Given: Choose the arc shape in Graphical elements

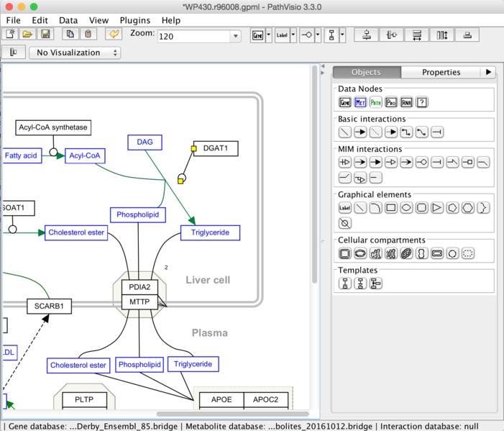Looking at the screenshot, I should tap(375, 208).
